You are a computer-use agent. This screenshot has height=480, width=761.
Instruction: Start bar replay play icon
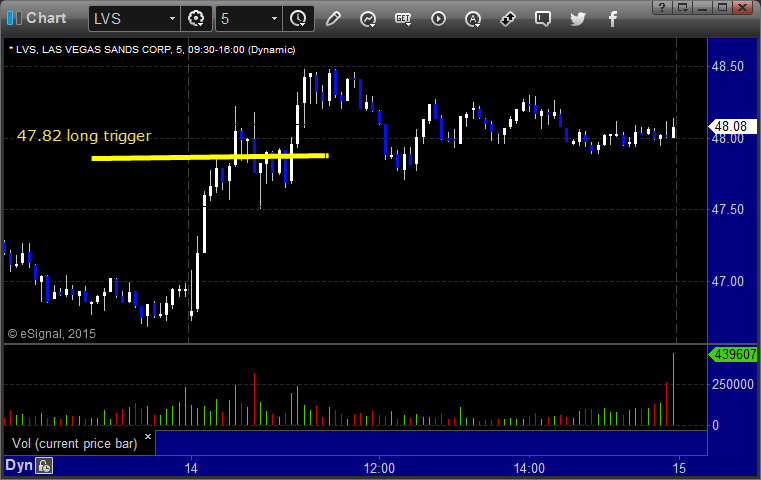pos(438,19)
